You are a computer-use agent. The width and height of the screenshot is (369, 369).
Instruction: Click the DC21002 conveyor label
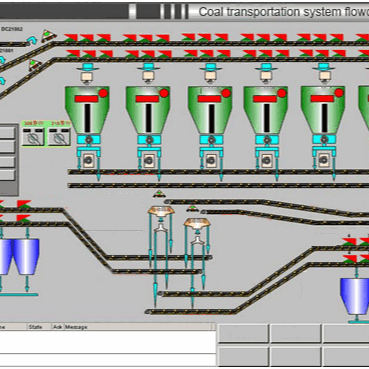point(12,29)
